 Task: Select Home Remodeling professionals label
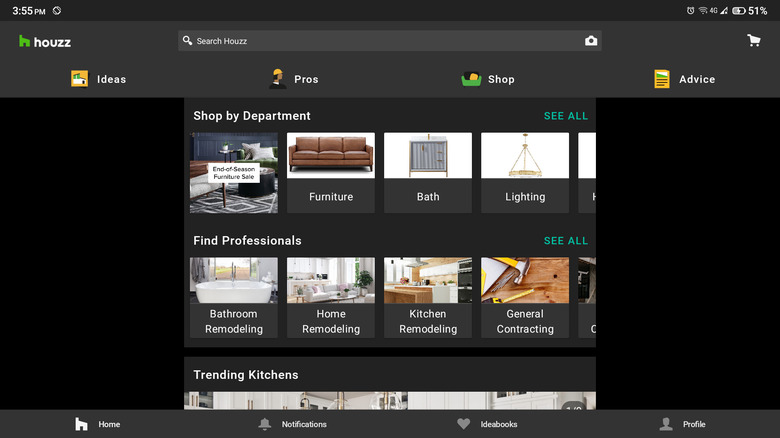coord(331,322)
